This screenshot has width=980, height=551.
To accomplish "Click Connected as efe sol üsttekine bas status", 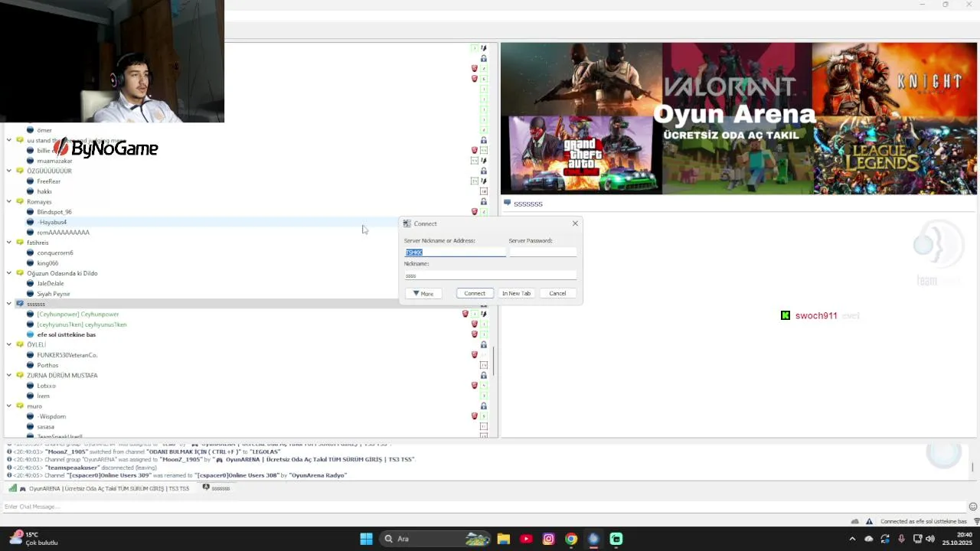I will coord(923,521).
